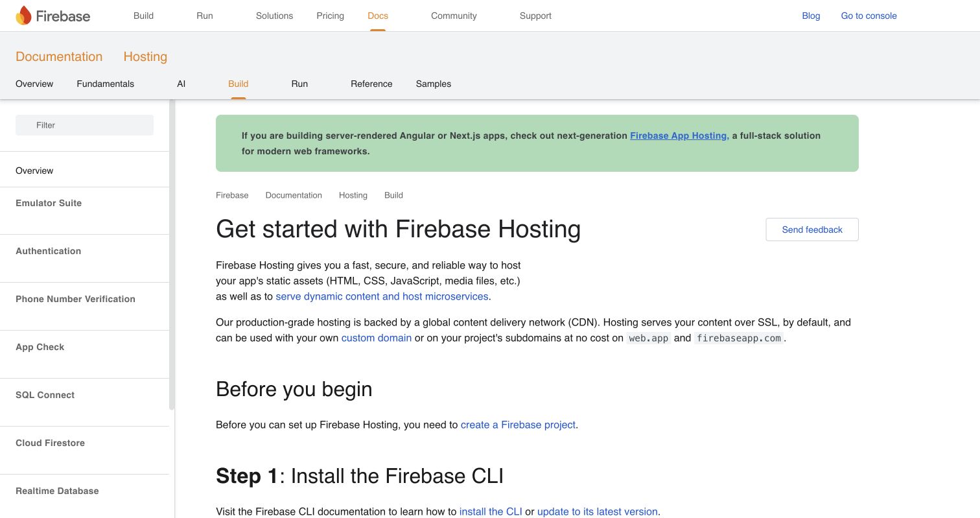Switch to the Overview tab

point(34,84)
